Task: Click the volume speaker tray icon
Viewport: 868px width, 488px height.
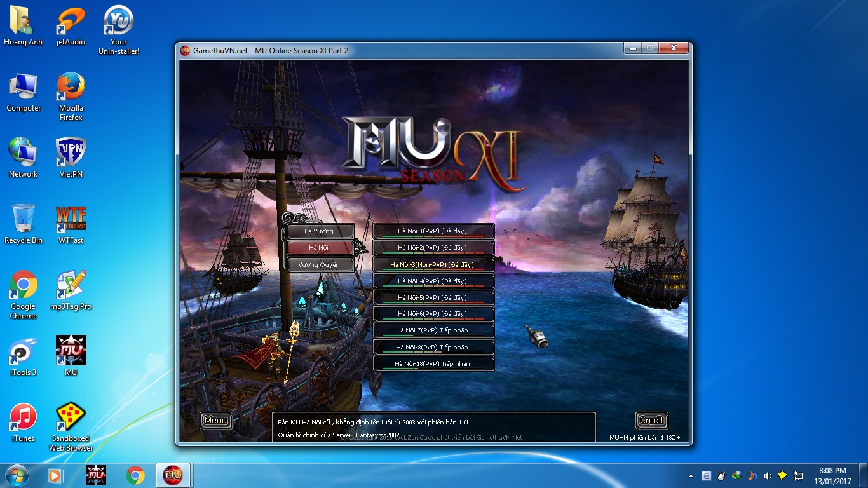Action: click(767, 475)
